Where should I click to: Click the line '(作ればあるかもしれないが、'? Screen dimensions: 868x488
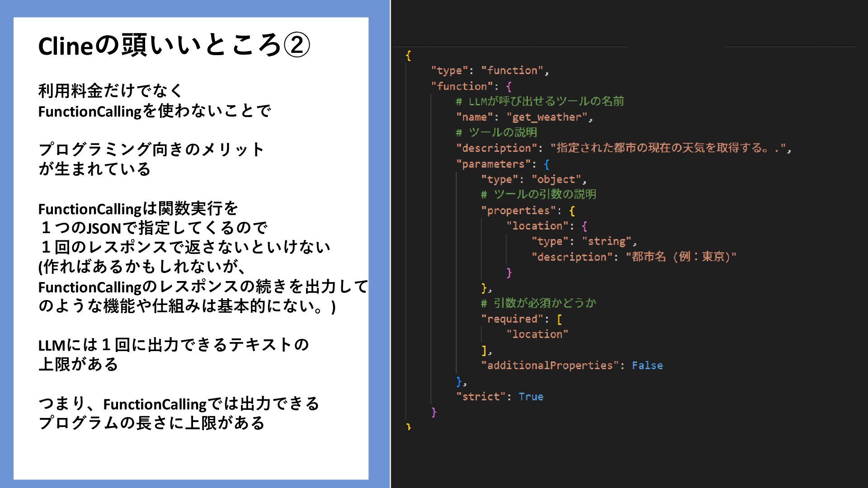[142, 267]
